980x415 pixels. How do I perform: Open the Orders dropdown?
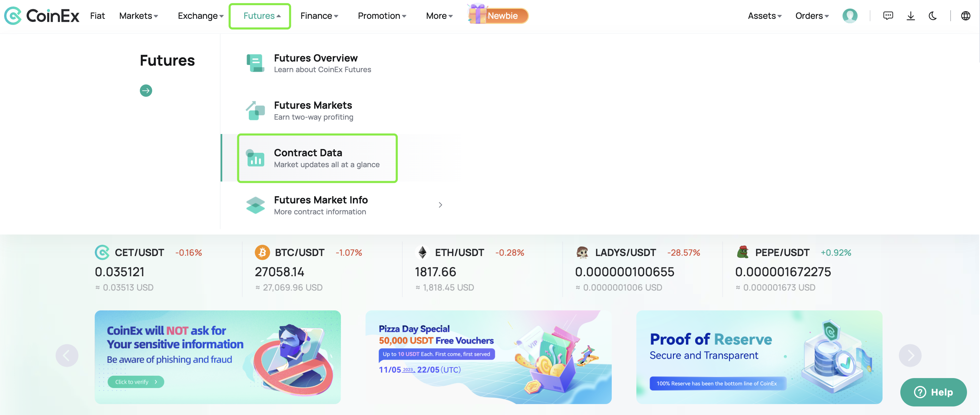811,16
